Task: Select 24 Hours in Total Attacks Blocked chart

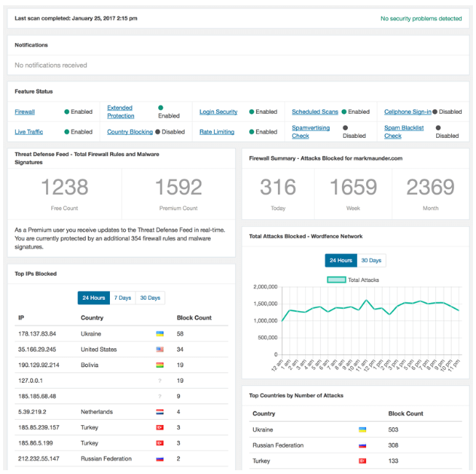Action: tap(340, 261)
